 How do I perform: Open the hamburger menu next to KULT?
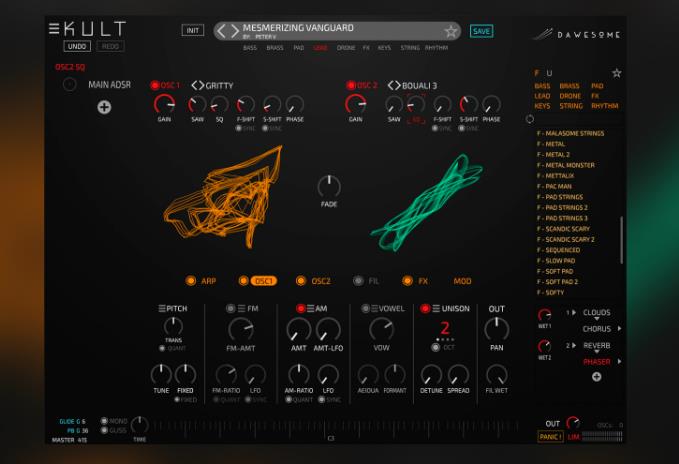point(54,29)
